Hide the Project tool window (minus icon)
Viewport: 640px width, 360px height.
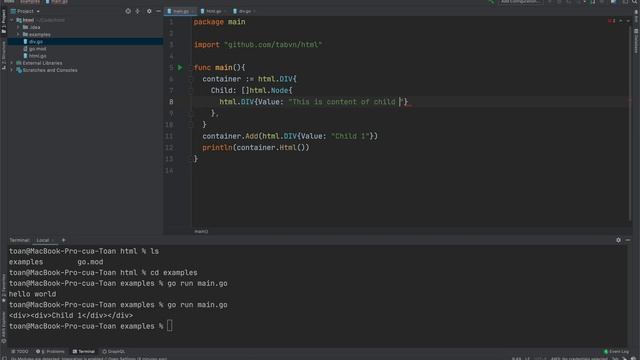[x=158, y=11]
